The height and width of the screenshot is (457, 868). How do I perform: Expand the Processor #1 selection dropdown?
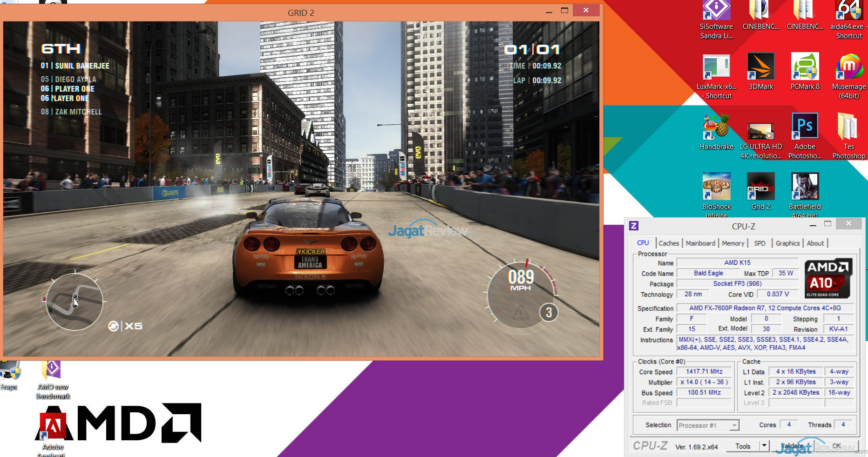coord(734,425)
